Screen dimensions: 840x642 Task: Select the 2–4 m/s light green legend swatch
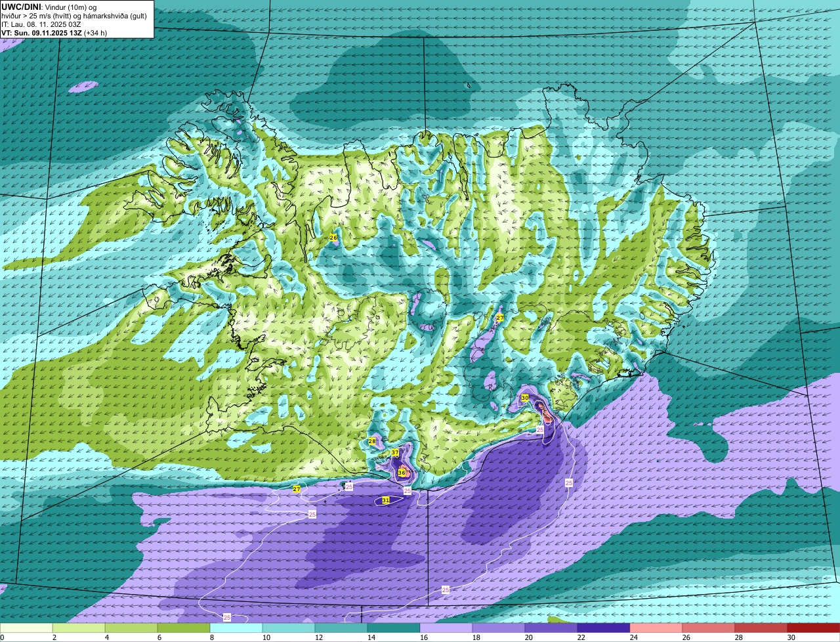[79, 628]
